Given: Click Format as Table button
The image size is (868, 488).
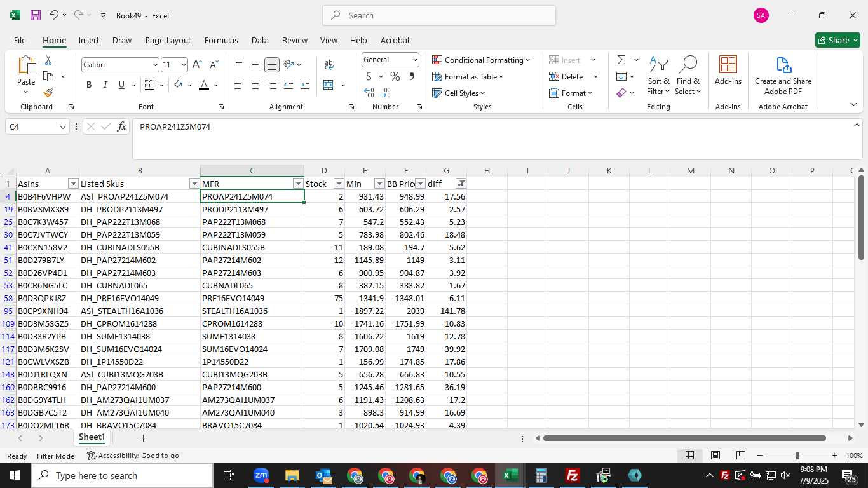Looking at the screenshot, I should point(468,77).
